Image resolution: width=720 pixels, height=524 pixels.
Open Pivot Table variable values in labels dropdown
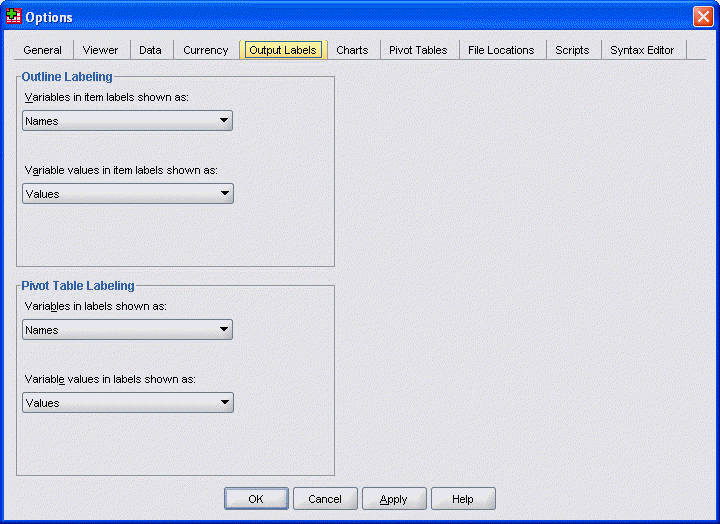tap(128, 403)
